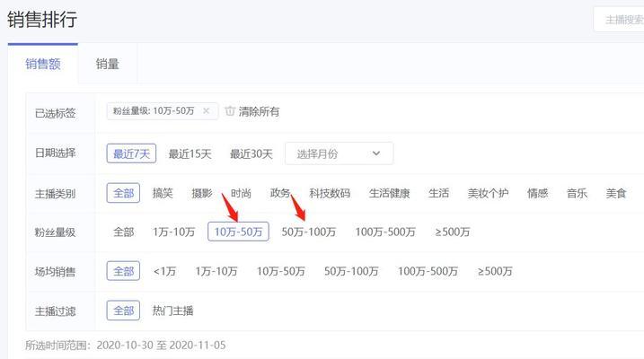Screen dimensions: 644x359
Task: Filter by 时尚 category
Action: (241, 193)
